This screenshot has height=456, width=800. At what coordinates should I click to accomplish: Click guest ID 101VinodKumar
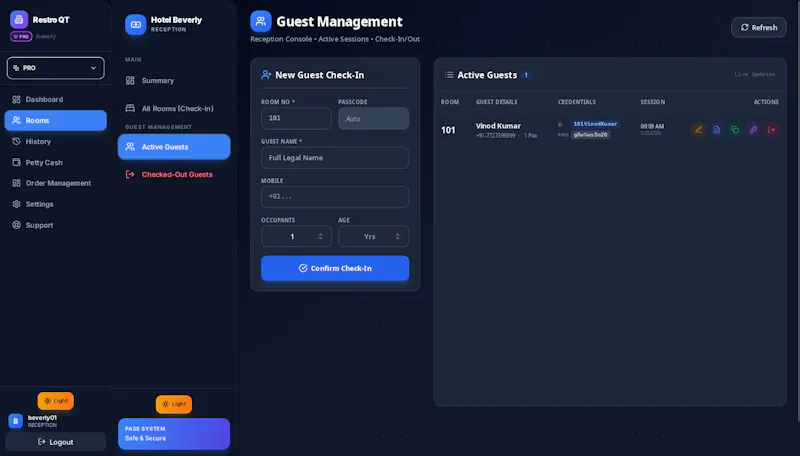point(595,124)
